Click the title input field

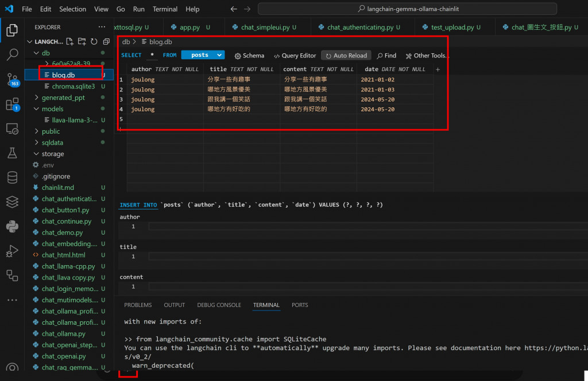pos(368,256)
